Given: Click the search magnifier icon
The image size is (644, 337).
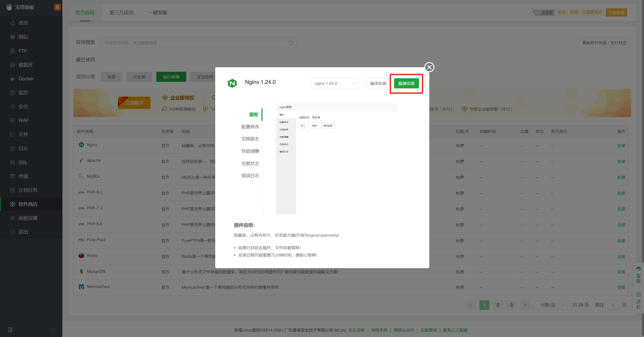Looking at the screenshot, I should tap(290, 43).
